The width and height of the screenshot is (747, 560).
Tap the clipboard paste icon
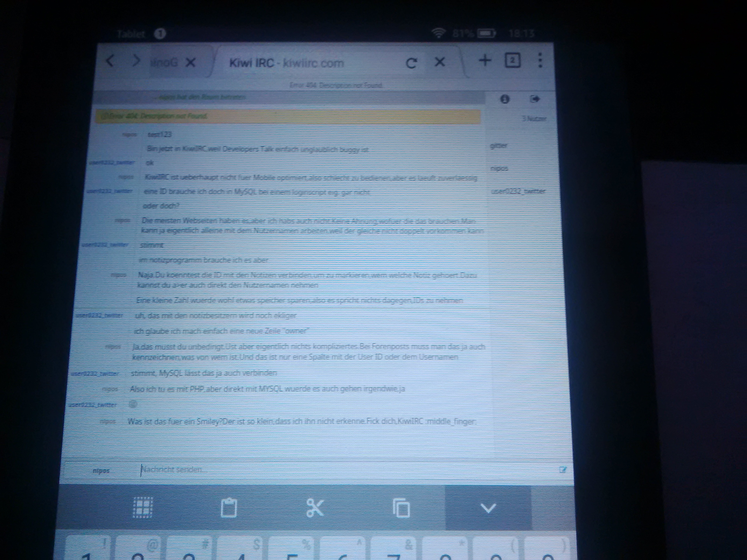[x=229, y=508]
